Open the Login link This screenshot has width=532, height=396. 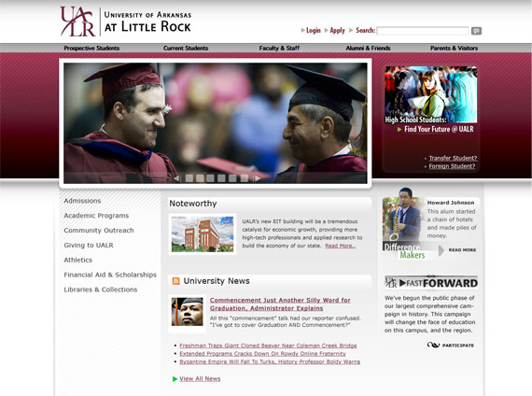(314, 31)
